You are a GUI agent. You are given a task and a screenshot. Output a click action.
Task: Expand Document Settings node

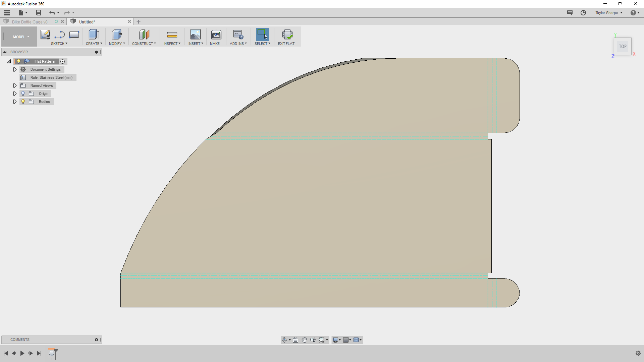[15, 69]
